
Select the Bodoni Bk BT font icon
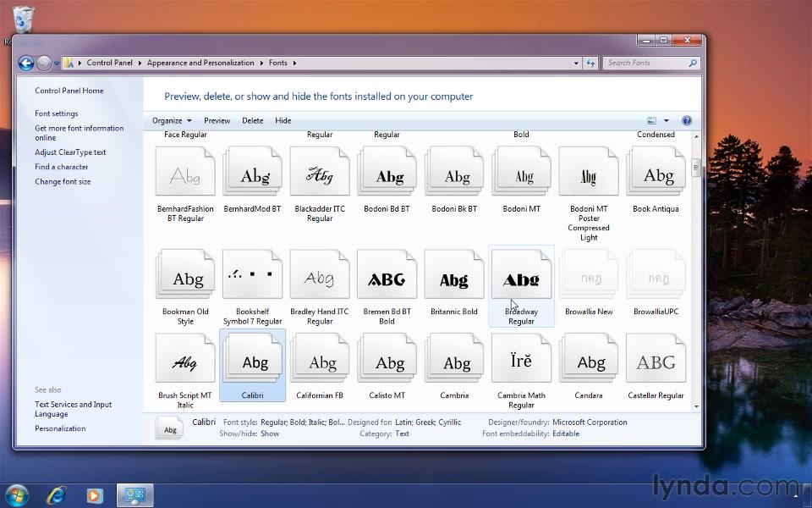point(454,172)
